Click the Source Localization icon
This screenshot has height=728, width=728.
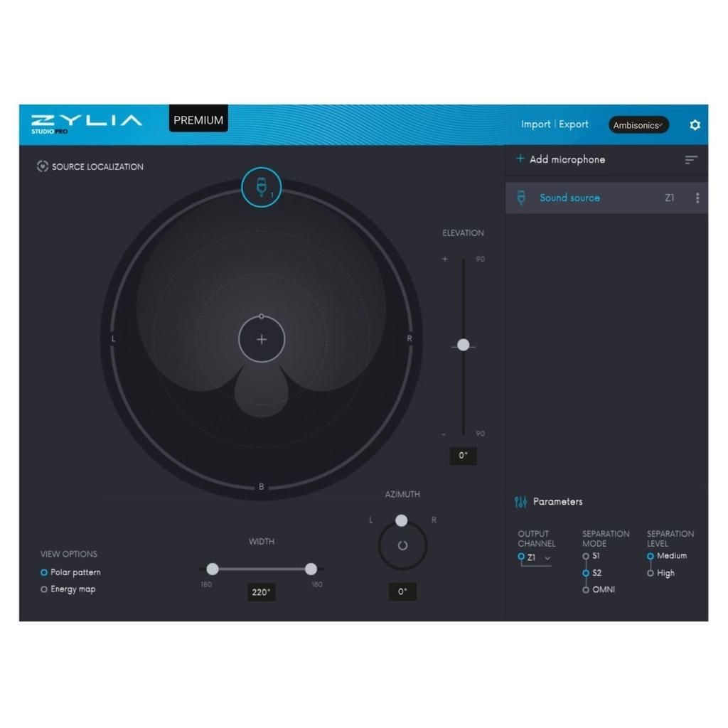point(42,166)
